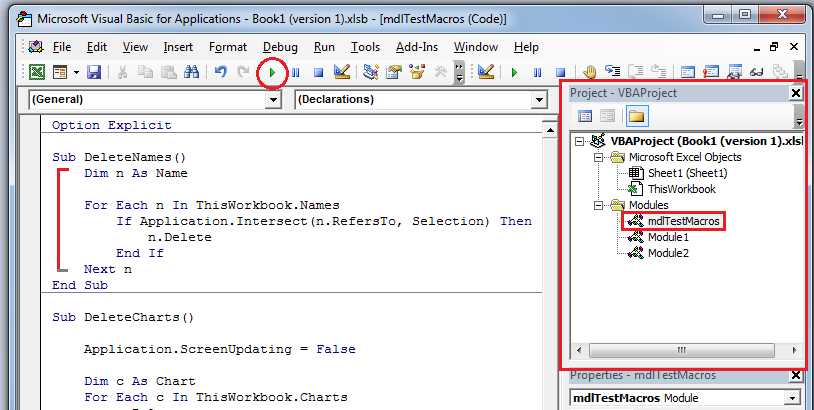Click the greyed Redo arrow icon
The height and width of the screenshot is (410, 814).
coord(243,72)
